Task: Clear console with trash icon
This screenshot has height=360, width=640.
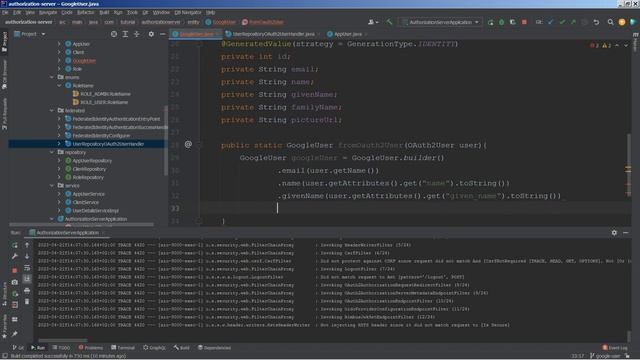Action: click(27, 302)
